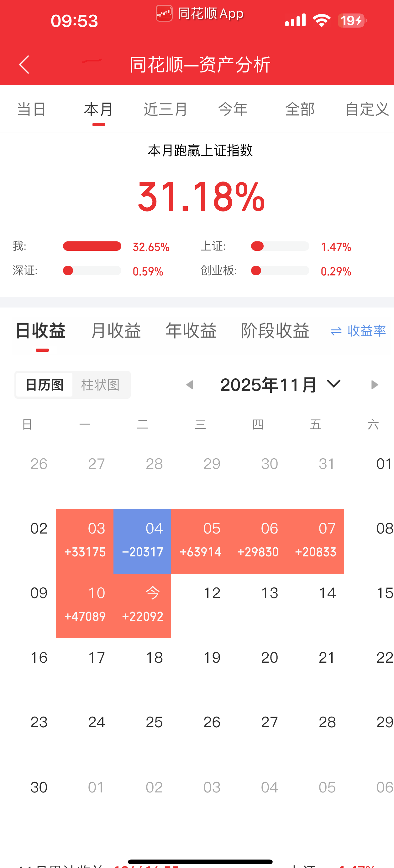Switch to the 全部 tab
This screenshot has height=868, width=394.
[300, 109]
